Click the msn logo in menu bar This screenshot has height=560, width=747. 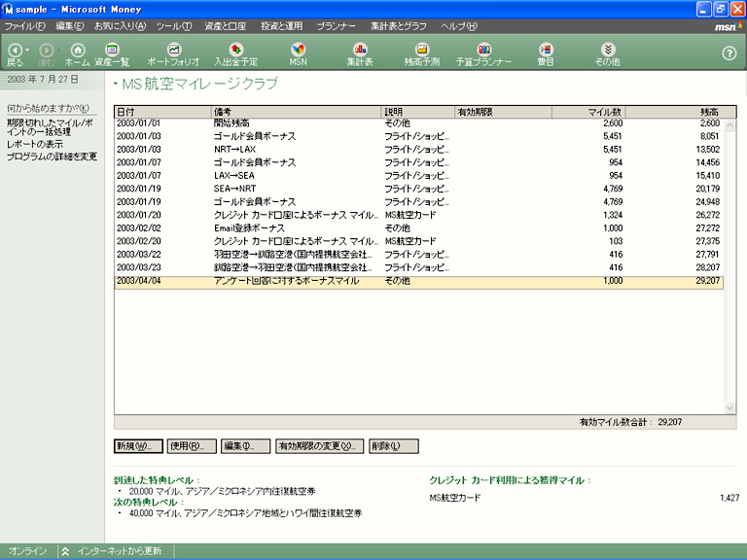tap(728, 26)
